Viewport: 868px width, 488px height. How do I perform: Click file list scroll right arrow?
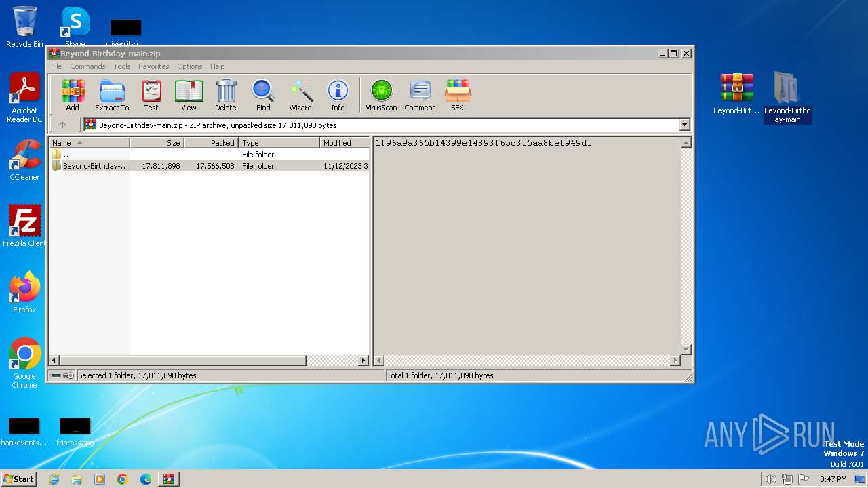pyautogui.click(x=363, y=361)
